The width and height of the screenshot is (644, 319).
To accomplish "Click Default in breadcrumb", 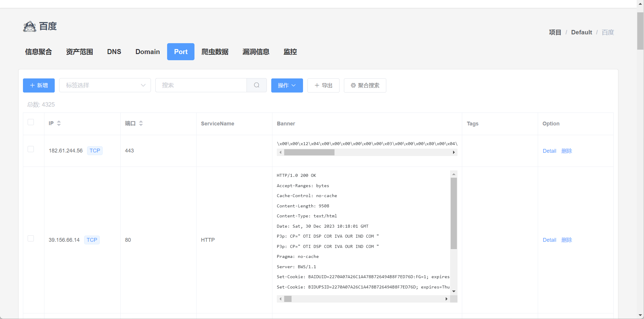I will tap(582, 32).
